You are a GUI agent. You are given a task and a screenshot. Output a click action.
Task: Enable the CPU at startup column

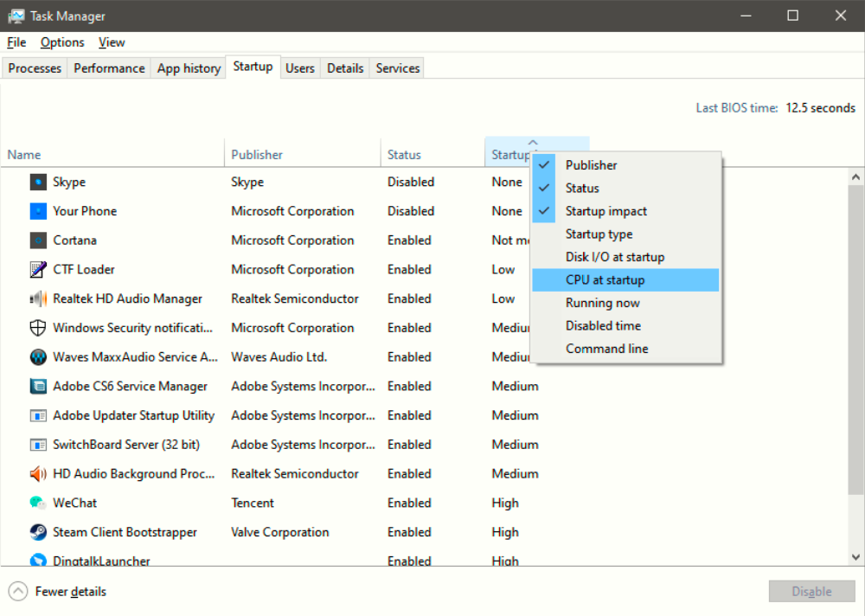[x=625, y=279]
